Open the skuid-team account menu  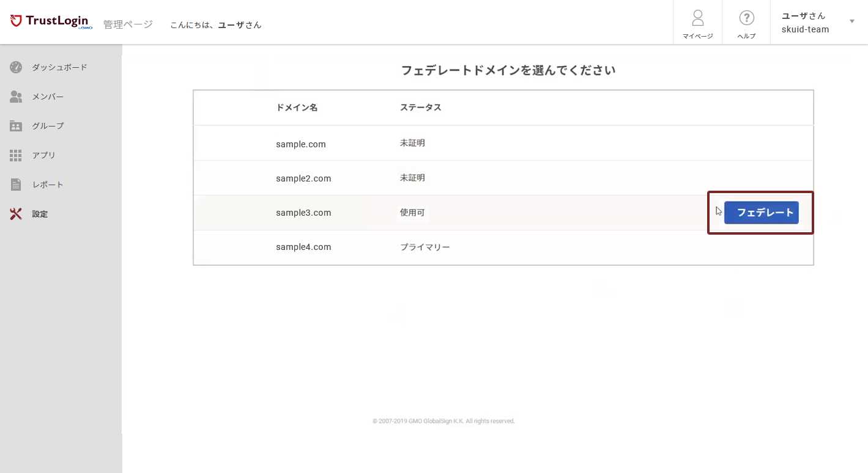[806, 29]
